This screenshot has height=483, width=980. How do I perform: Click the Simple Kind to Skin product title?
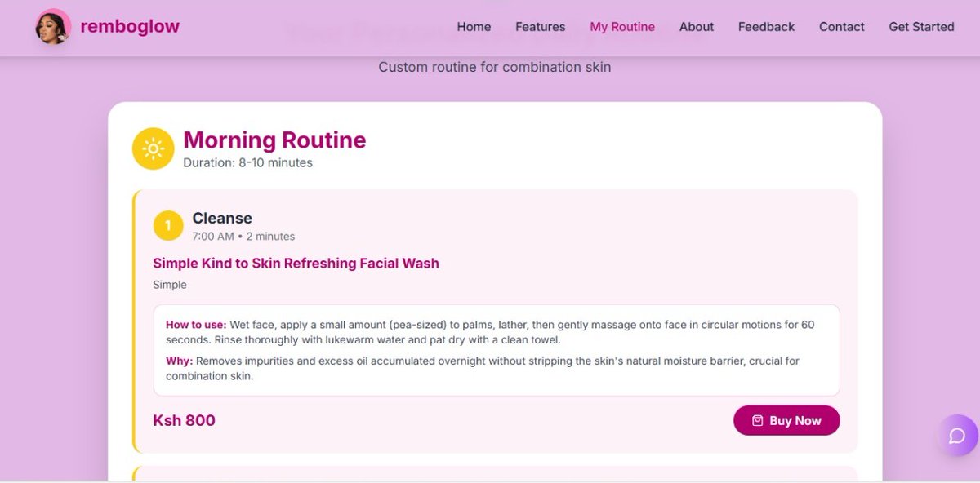click(x=296, y=264)
